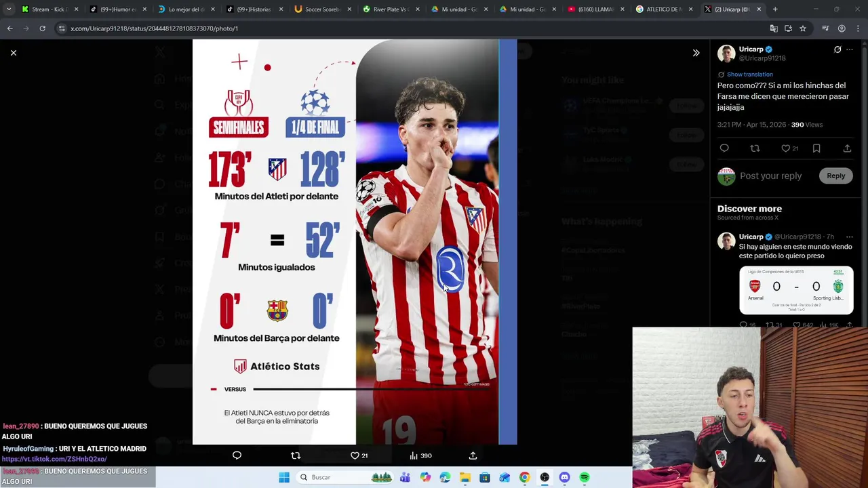This screenshot has height=488, width=868.
Task: Switch to the River Plate Vs tab
Action: click(x=393, y=9)
